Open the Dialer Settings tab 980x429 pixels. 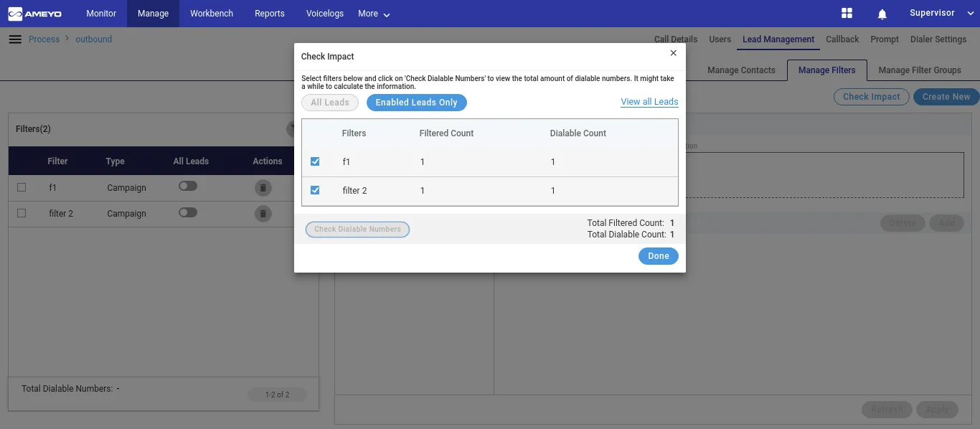938,39
